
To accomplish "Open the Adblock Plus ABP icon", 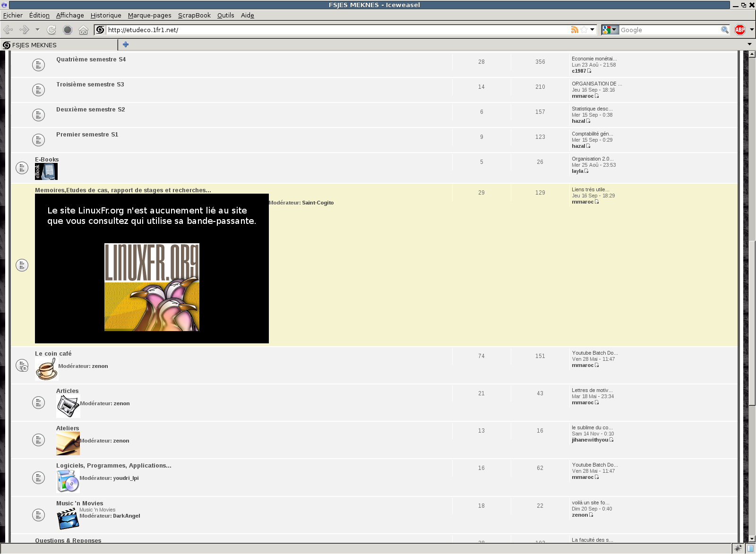I will pos(740,30).
